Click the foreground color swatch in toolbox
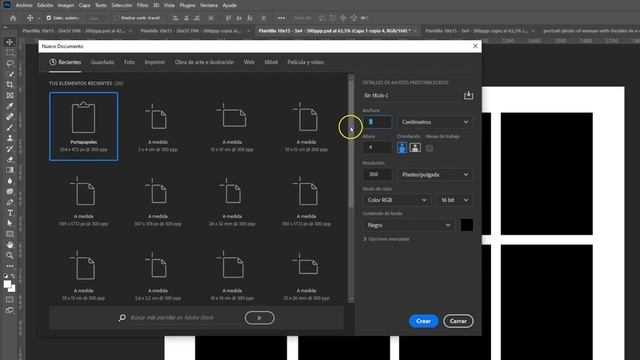This screenshot has height=360, width=640. coord(7,284)
